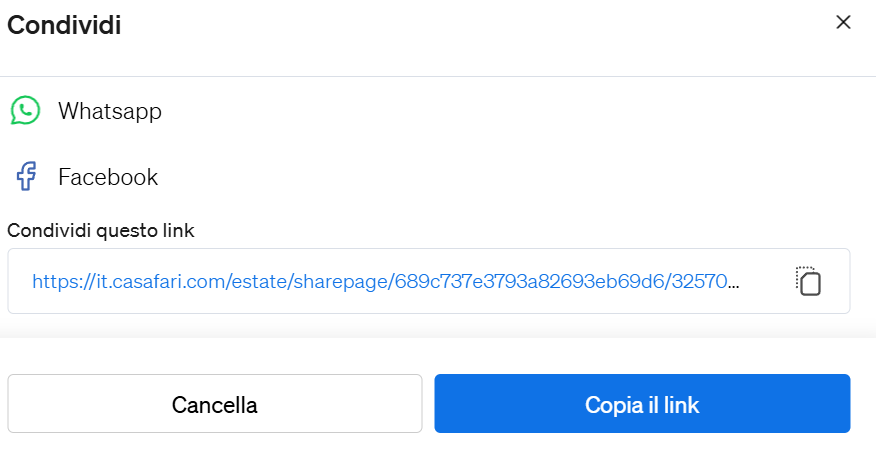Click the green WhatsApp logo icon

(25, 110)
